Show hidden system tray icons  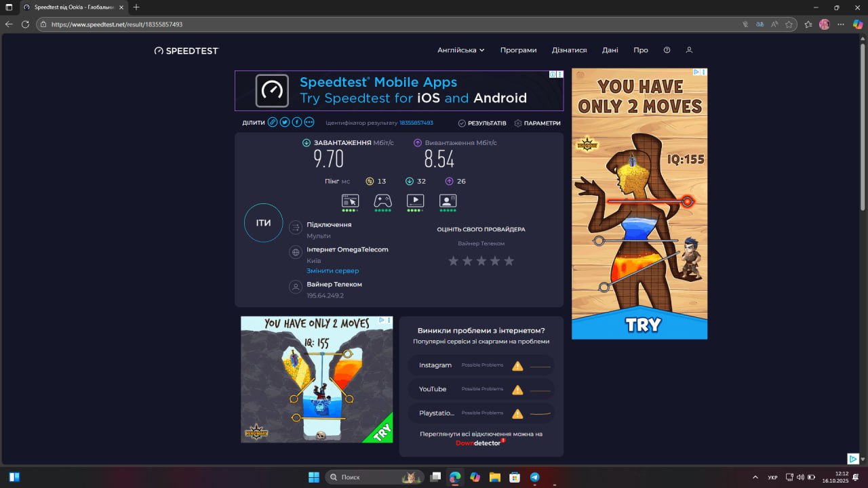[755, 477]
